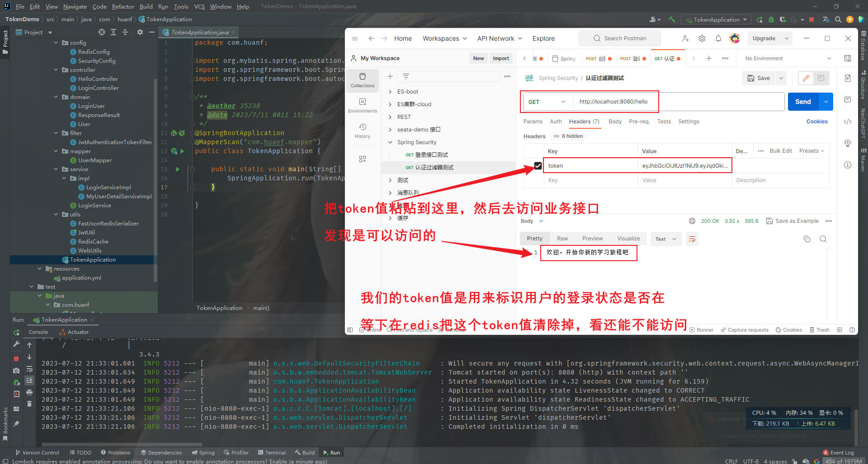Open Project panel settings gear
This screenshot has width=868, height=464.
[140, 32]
